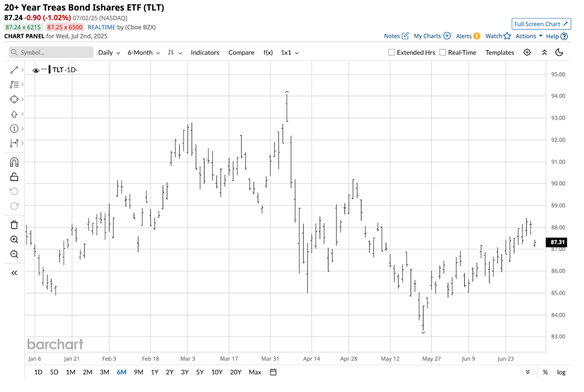Expand Fibonacci tool options arrow

[x=22, y=84]
